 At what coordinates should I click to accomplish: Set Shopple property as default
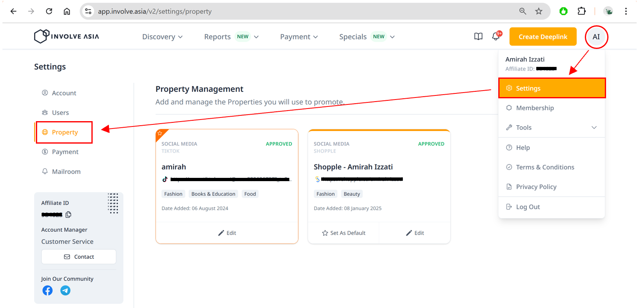pos(344,233)
